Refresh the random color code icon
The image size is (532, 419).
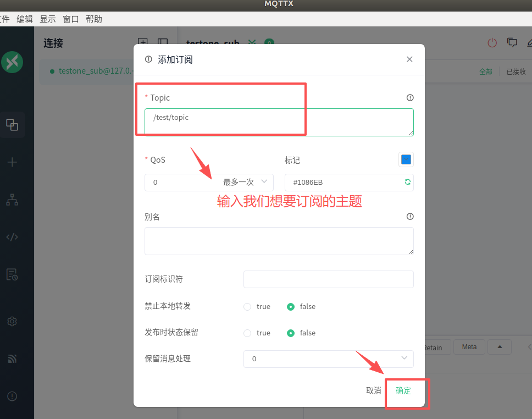pos(408,182)
